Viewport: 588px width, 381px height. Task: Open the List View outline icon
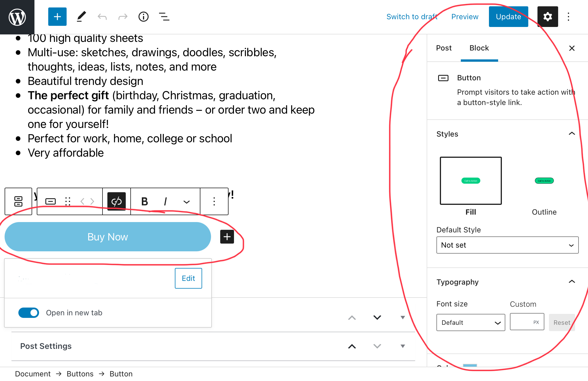point(164,17)
